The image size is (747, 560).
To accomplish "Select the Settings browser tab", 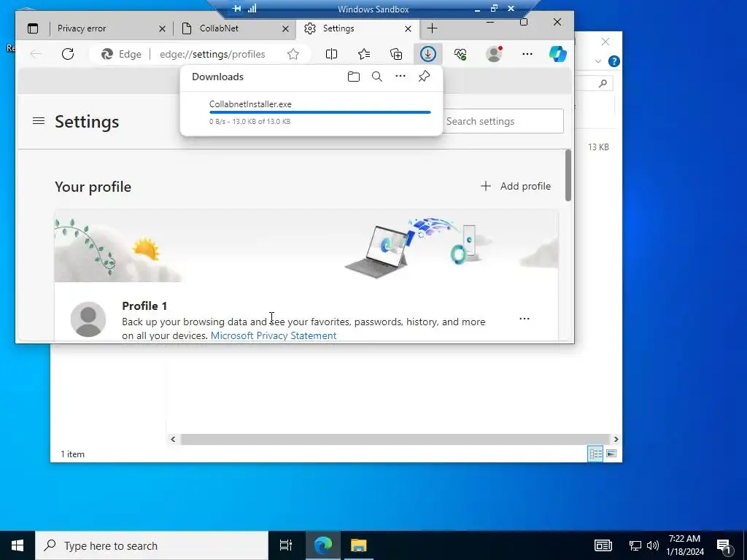I will pyautogui.click(x=357, y=28).
